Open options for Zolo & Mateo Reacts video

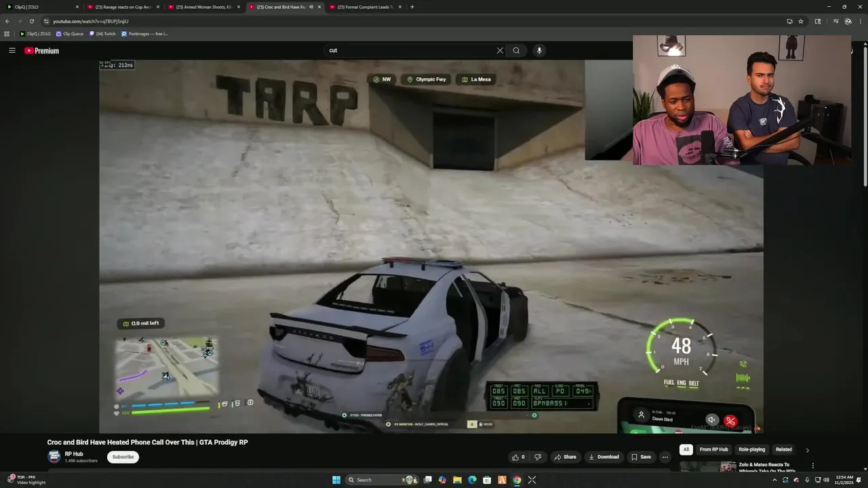tap(812, 466)
